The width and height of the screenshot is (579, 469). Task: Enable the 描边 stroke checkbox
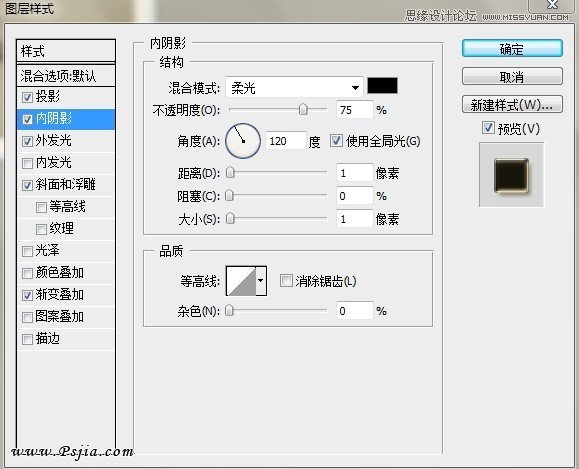[x=27, y=339]
